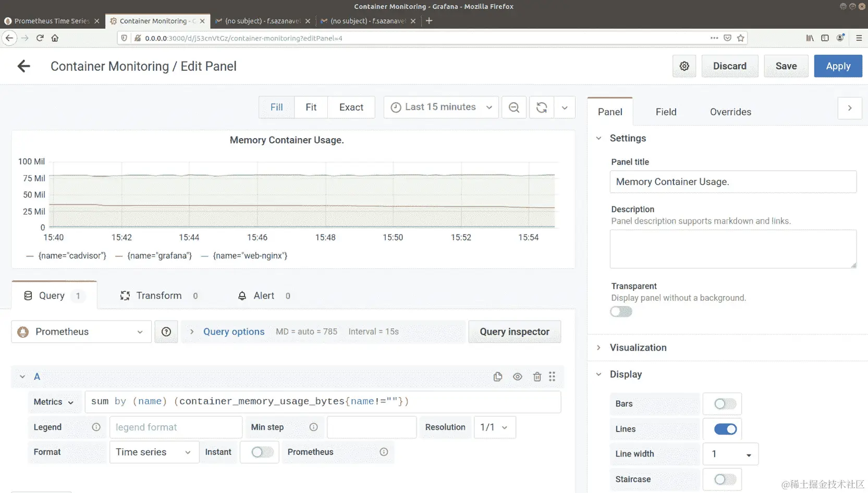Open the Line width dropdown
Viewport: 868px width, 493px height.
click(730, 454)
